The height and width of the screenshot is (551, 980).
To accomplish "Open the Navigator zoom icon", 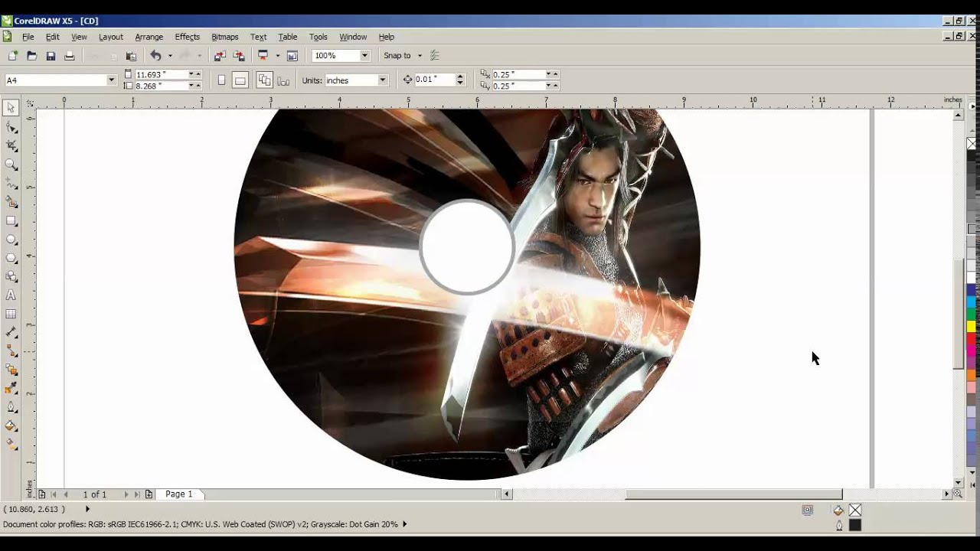I will coord(958,494).
